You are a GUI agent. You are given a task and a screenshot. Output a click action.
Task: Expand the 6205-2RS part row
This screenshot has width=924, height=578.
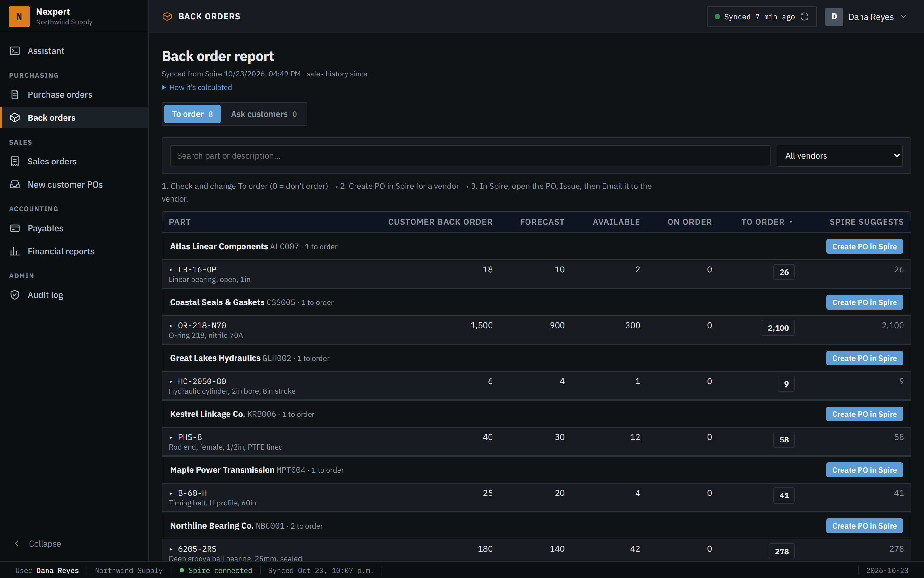(x=171, y=549)
